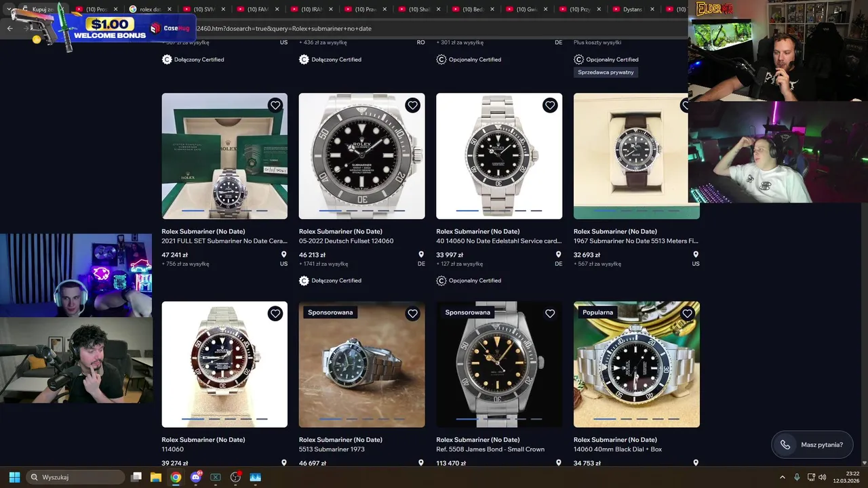Switch to the rolex dat Google tab
The width and height of the screenshot is (868, 488).
(x=151, y=9)
